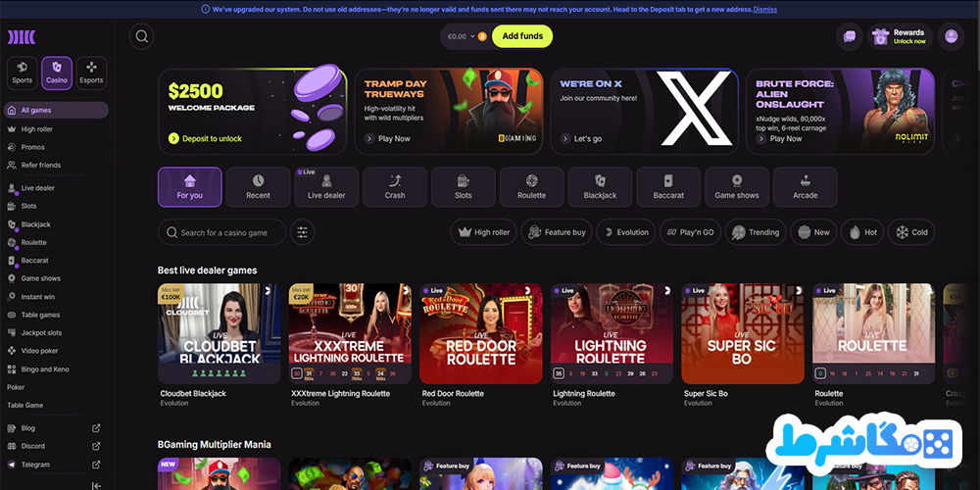Toggle the New filter chip

click(813, 232)
